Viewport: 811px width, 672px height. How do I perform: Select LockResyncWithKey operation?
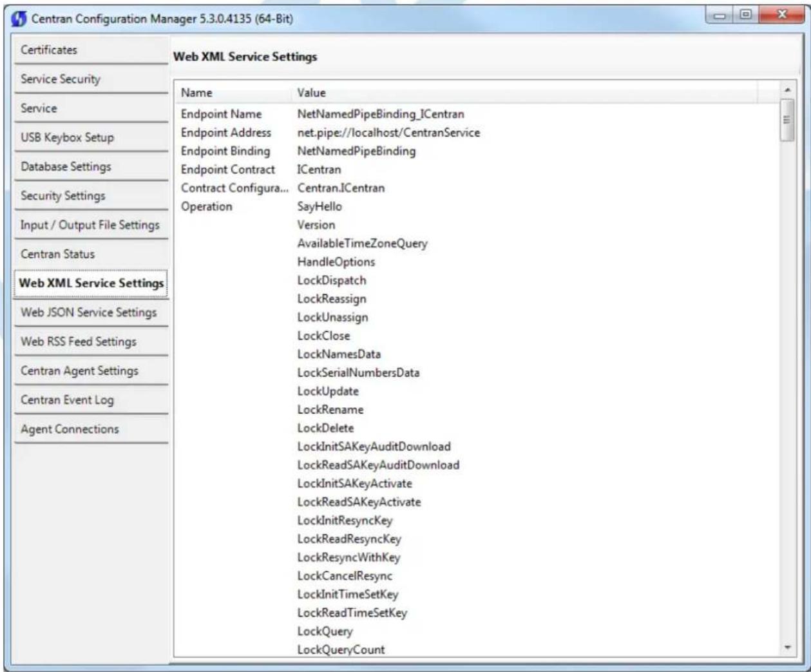tap(348, 558)
